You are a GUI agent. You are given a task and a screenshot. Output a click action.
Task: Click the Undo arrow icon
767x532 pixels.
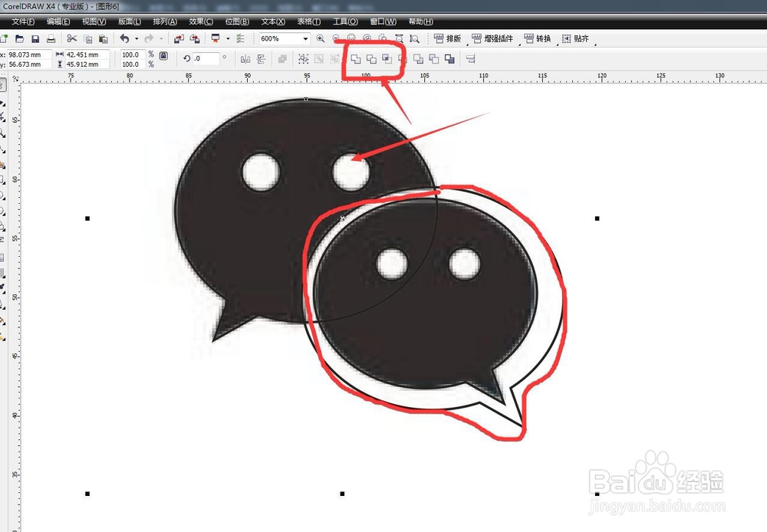(x=125, y=38)
